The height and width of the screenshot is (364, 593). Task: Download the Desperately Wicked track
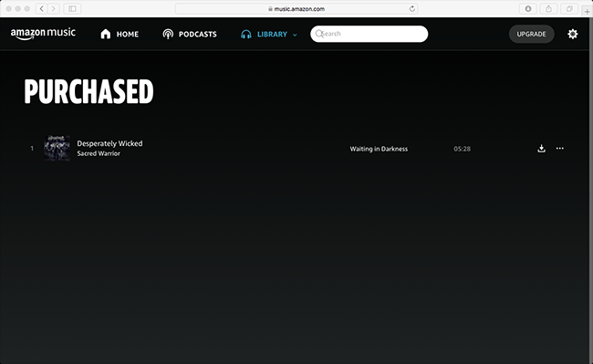click(x=542, y=149)
